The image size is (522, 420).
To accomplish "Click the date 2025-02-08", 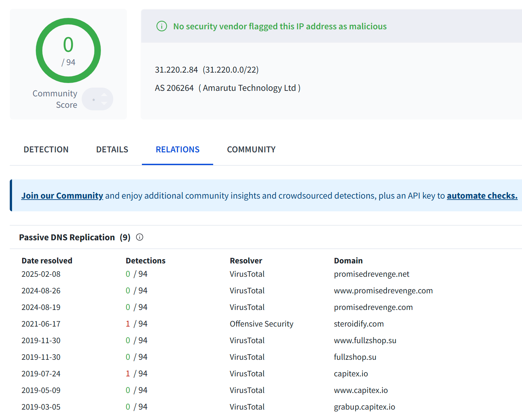I will pos(41,274).
